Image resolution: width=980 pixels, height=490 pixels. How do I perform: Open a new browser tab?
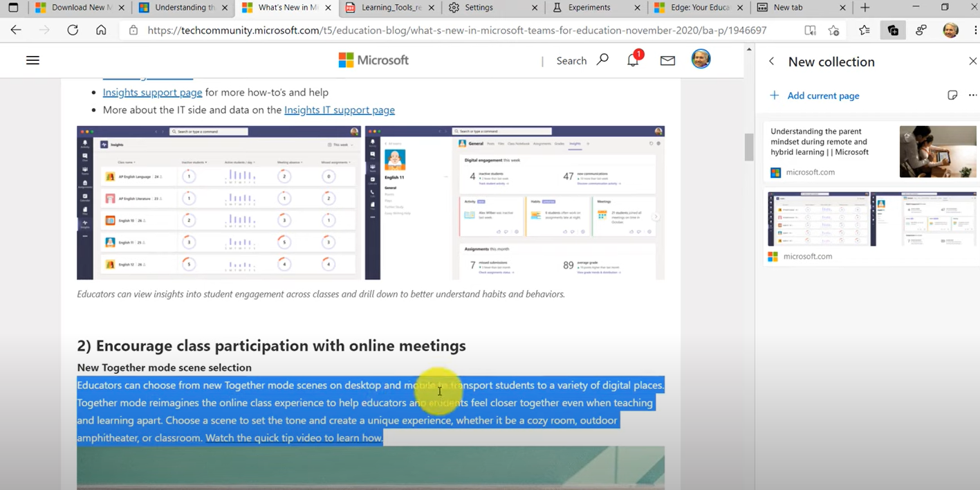(x=865, y=8)
